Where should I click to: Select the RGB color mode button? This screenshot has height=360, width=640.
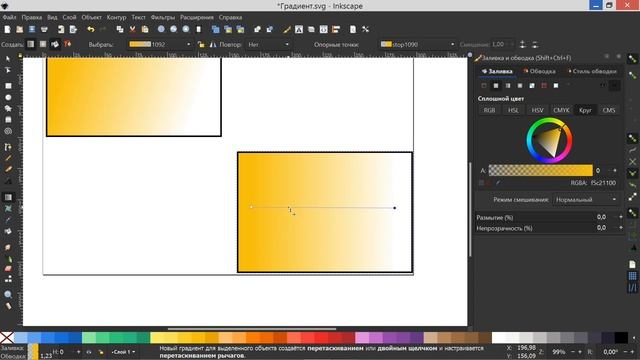(x=489, y=110)
